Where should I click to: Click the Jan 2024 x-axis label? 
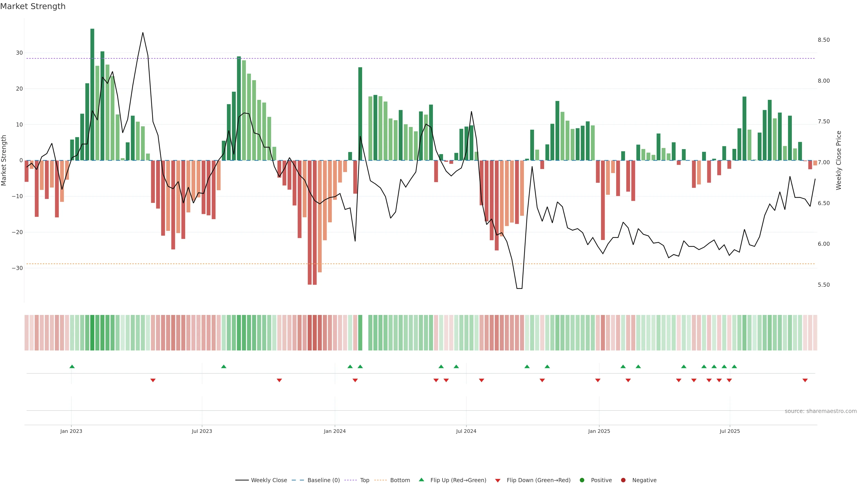(x=335, y=431)
